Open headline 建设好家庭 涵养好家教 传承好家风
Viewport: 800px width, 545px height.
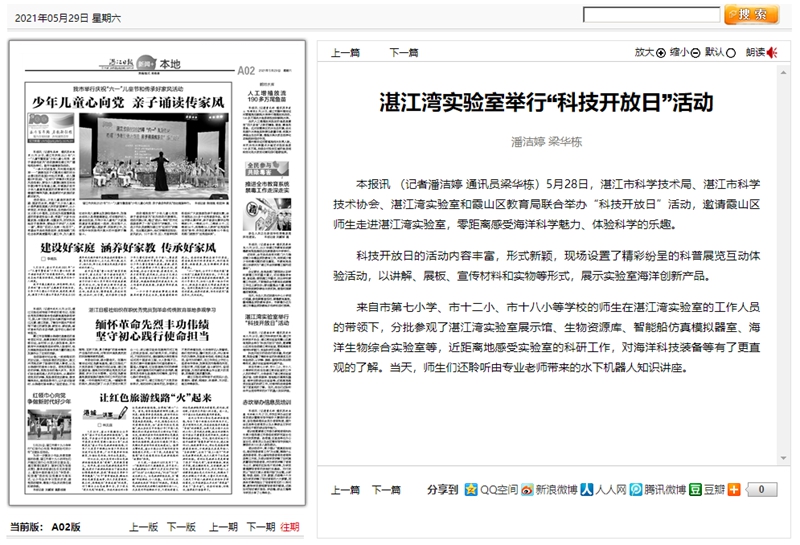pyautogui.click(x=128, y=248)
